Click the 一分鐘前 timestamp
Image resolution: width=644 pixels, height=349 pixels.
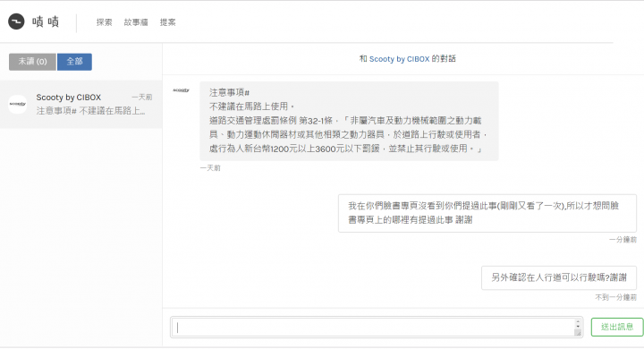(623, 240)
